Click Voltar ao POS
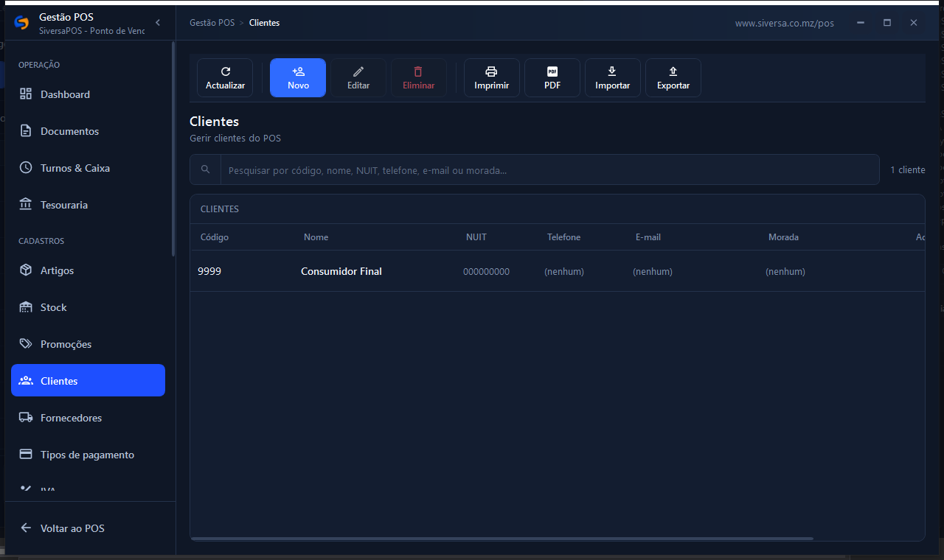The image size is (944, 560). (x=88, y=528)
